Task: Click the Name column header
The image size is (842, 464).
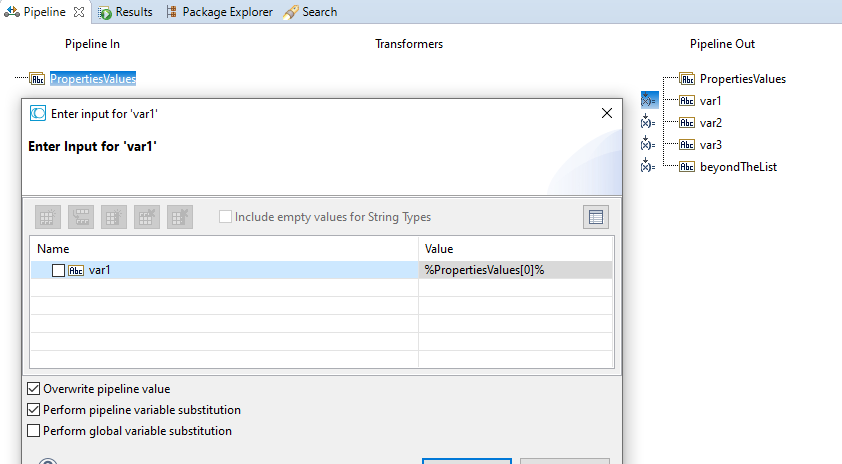Action: 224,249
